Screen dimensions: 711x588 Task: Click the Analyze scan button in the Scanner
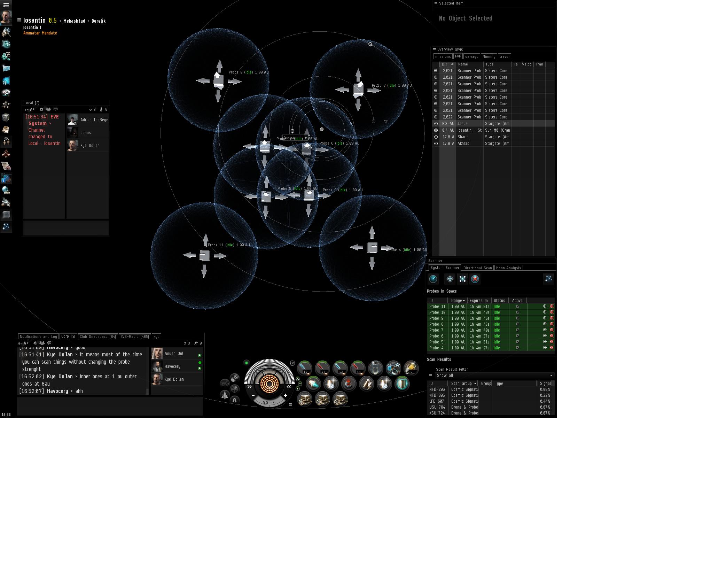(433, 279)
